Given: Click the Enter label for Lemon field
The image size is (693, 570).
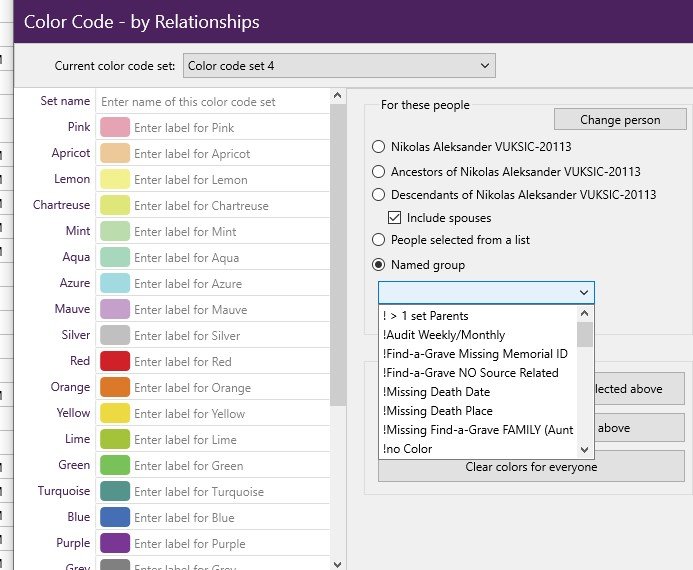Looking at the screenshot, I should (231, 179).
